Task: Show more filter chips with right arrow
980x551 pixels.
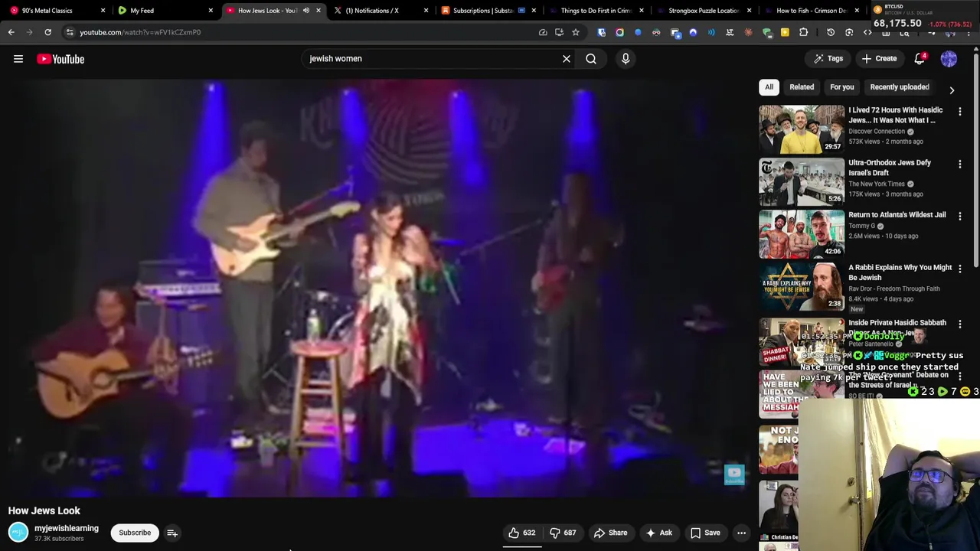Action: coord(952,90)
